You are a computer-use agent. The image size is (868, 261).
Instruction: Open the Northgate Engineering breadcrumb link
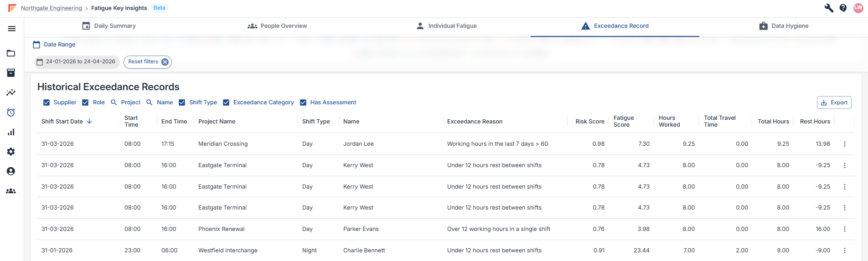(52, 8)
